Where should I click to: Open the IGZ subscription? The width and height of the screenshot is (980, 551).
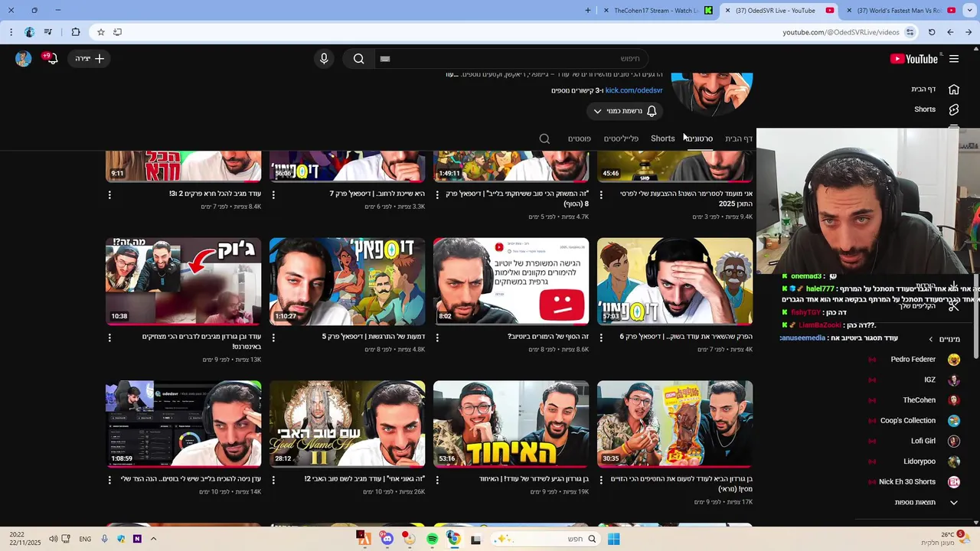(x=915, y=380)
